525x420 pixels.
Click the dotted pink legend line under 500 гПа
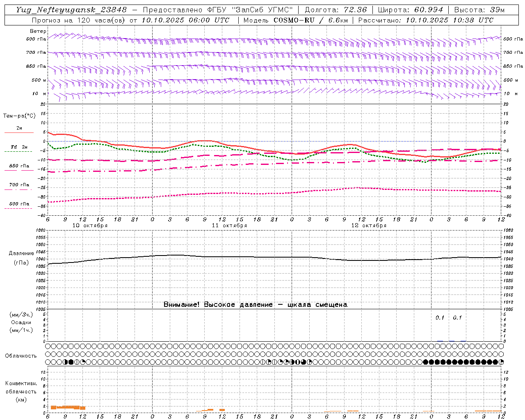click(19, 208)
